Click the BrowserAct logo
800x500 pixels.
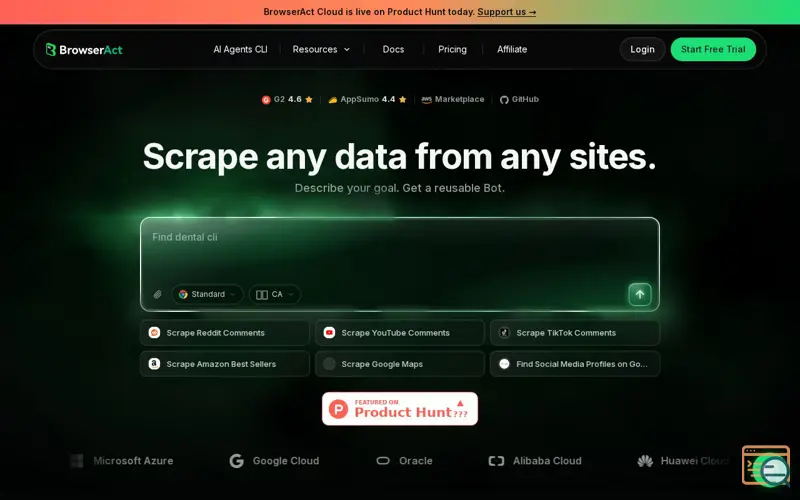84,49
